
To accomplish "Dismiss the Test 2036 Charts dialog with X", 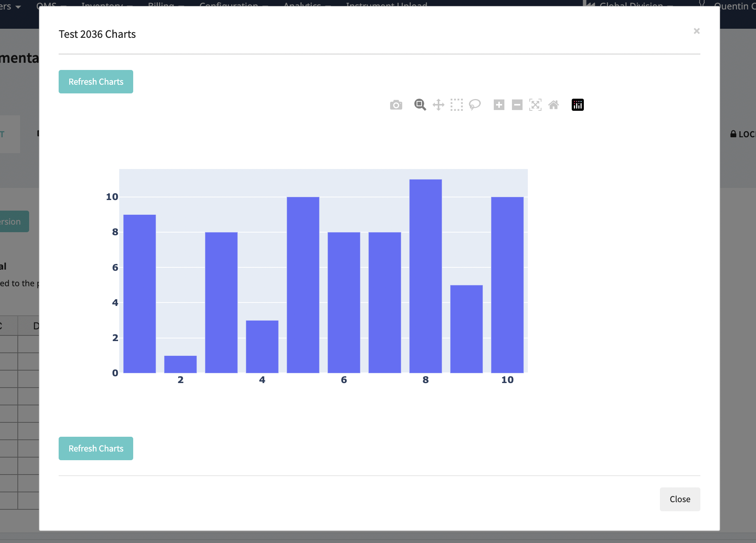I will point(697,31).
